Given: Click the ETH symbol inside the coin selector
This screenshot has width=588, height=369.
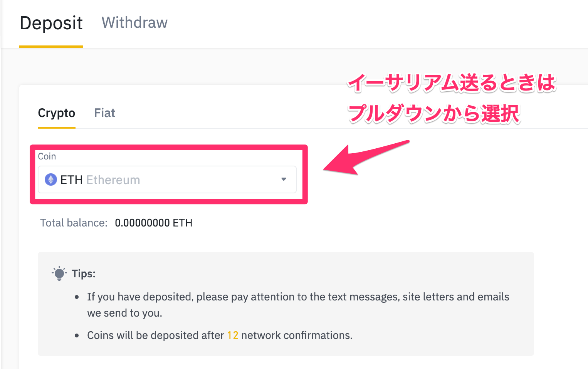Looking at the screenshot, I should pos(72,179).
